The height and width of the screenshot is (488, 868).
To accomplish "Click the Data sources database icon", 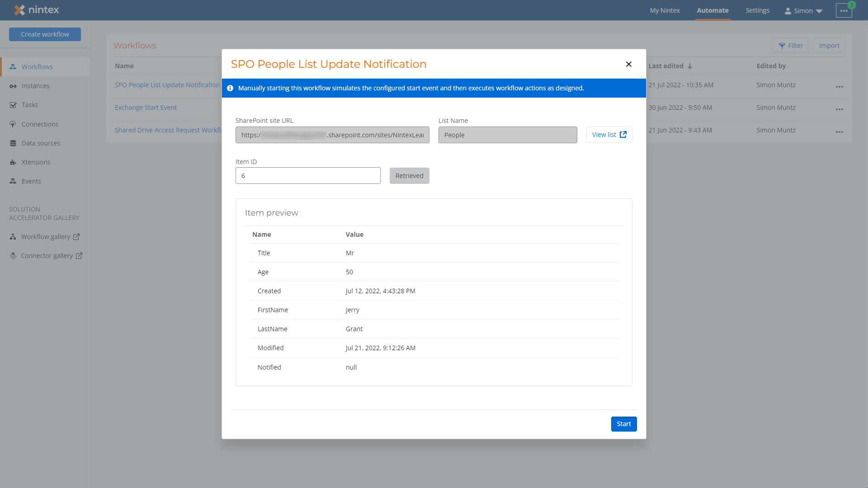I will click(13, 143).
